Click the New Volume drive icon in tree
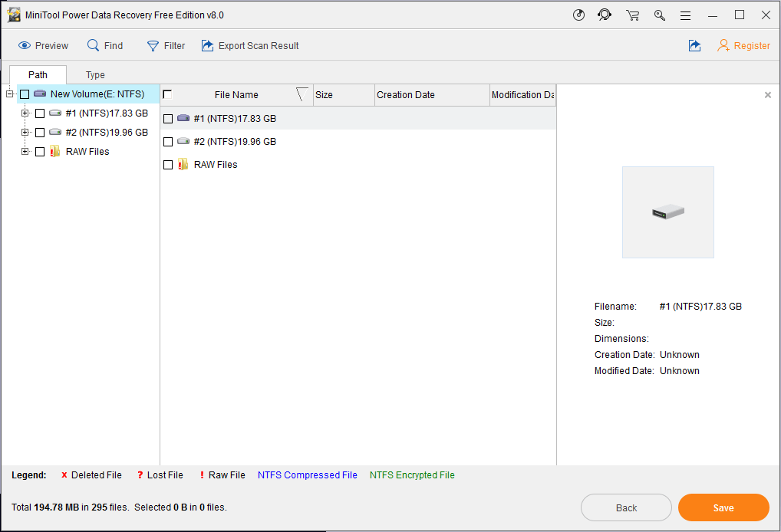 pyautogui.click(x=40, y=94)
